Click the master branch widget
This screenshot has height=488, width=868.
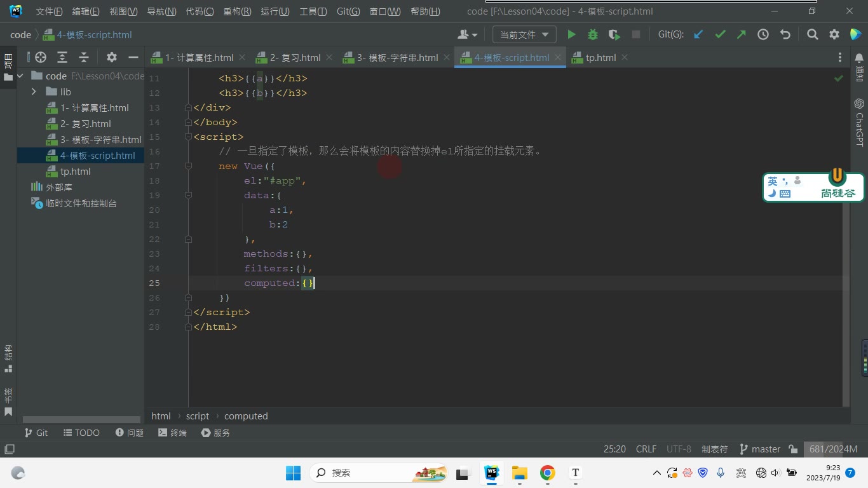point(760,449)
